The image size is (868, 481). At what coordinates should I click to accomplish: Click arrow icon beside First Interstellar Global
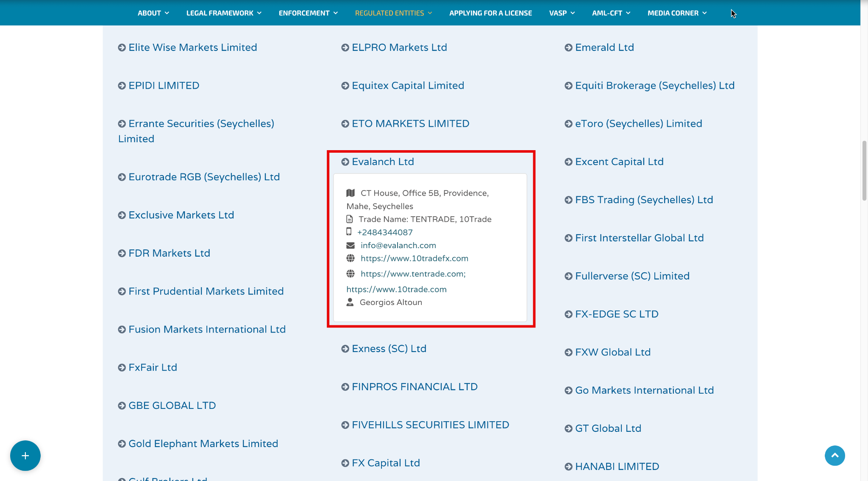tap(569, 238)
